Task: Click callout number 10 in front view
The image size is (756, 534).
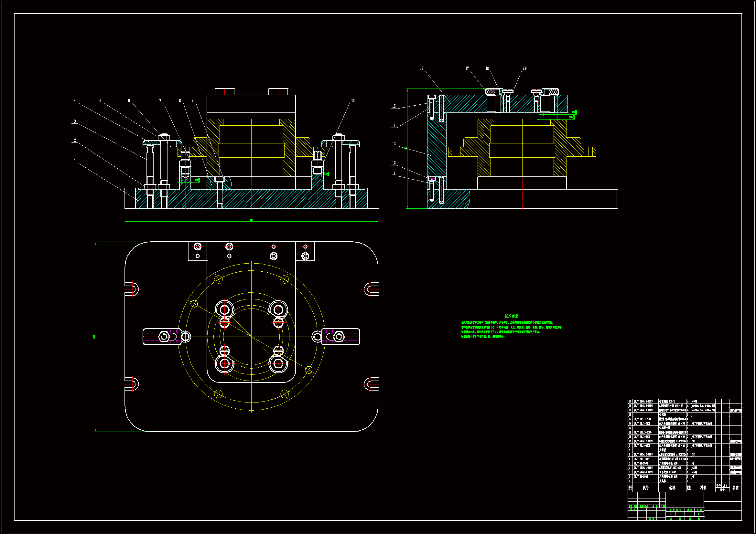Action: (353, 101)
